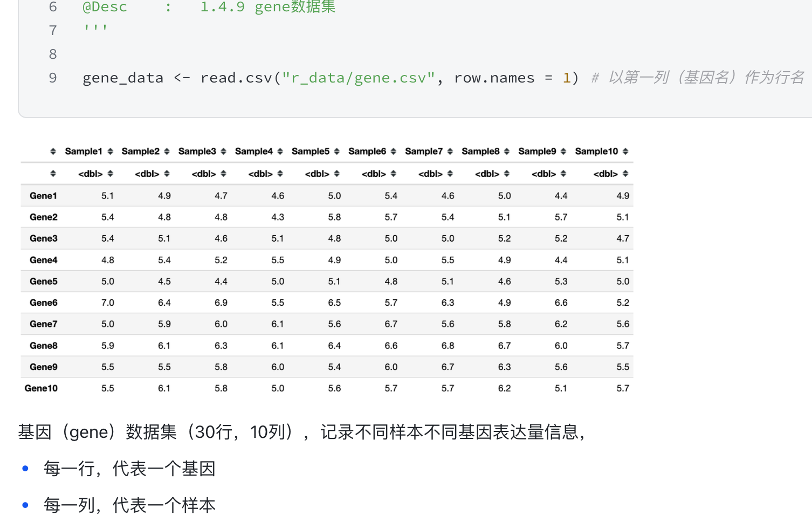The width and height of the screenshot is (812, 522).
Task: Click the row.names argument in code
Action: (x=494, y=78)
